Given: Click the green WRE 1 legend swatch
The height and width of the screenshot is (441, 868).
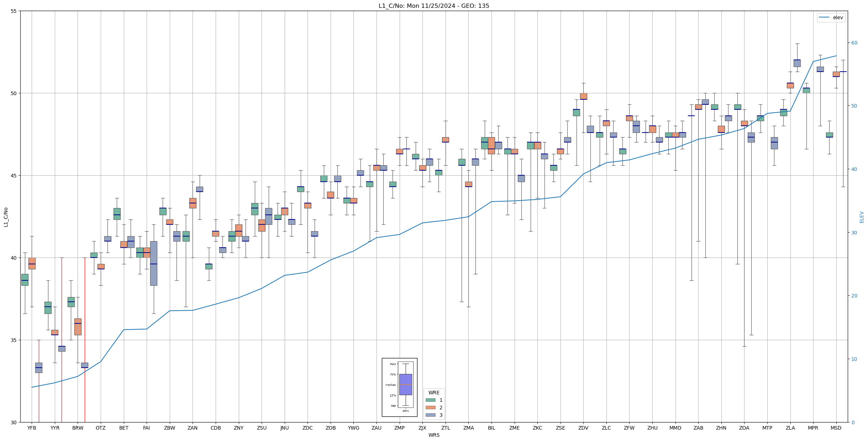Looking at the screenshot, I should coord(430,400).
